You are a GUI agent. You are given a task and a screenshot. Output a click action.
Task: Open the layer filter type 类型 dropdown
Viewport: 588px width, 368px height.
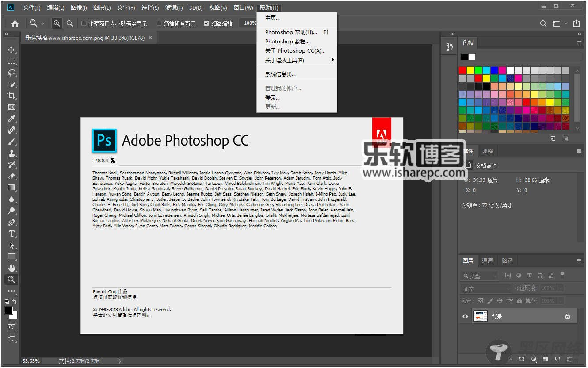pyautogui.click(x=479, y=276)
